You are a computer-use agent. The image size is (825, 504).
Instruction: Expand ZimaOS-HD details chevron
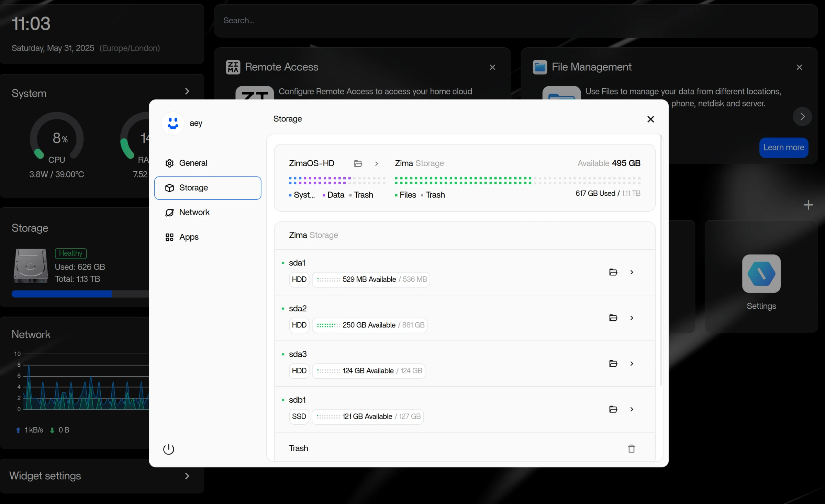click(377, 163)
